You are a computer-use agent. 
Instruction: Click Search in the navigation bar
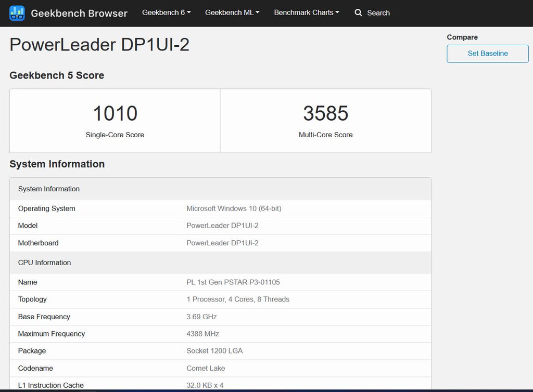tap(378, 13)
